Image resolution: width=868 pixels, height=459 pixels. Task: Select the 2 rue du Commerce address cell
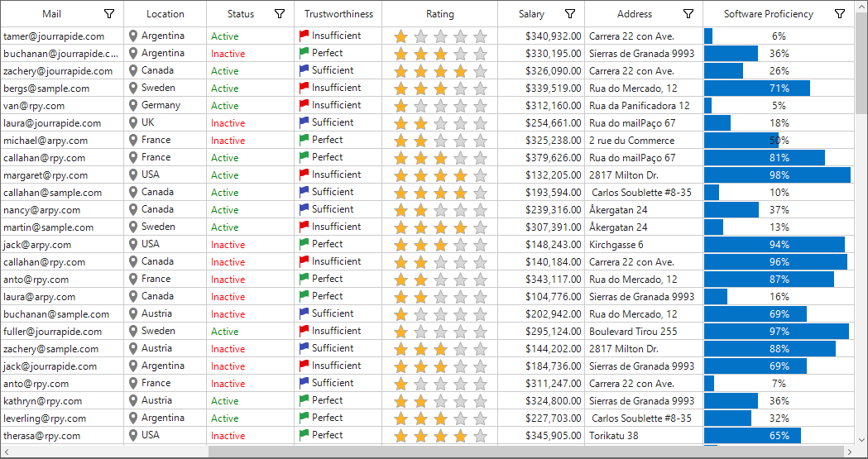[644, 141]
